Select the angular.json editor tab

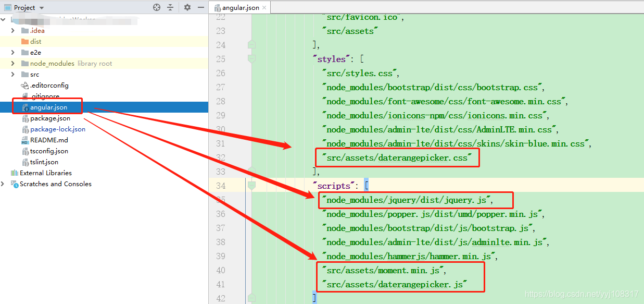(241, 8)
